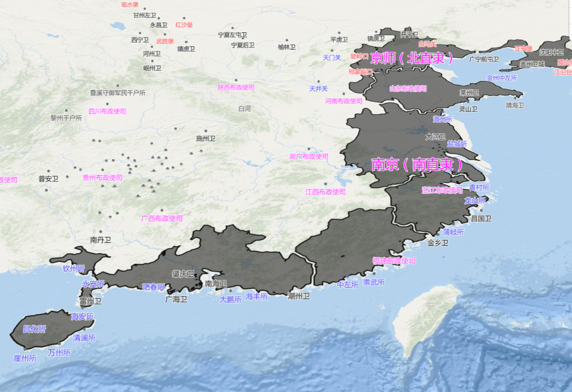572x392 pixels.
Task: Select the 广西布政使司 label
Action: 162,218
